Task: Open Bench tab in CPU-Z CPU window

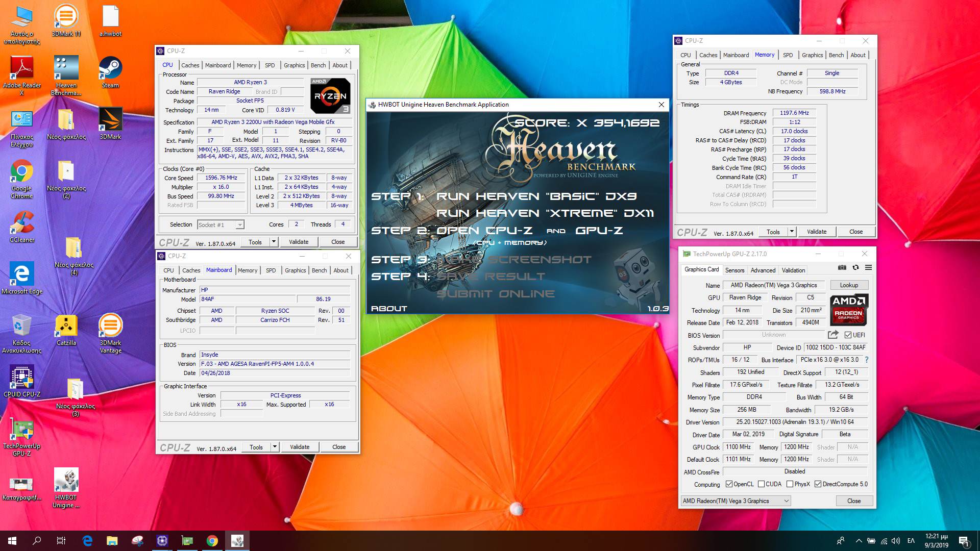Action: [x=318, y=65]
